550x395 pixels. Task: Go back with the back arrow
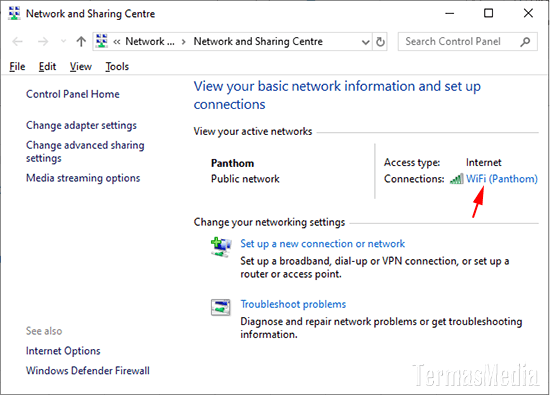tap(18, 42)
